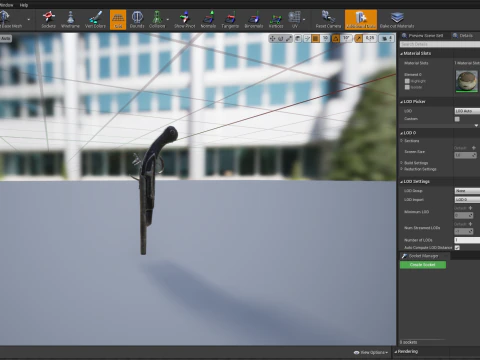Show mesh Bounds

[137, 20]
